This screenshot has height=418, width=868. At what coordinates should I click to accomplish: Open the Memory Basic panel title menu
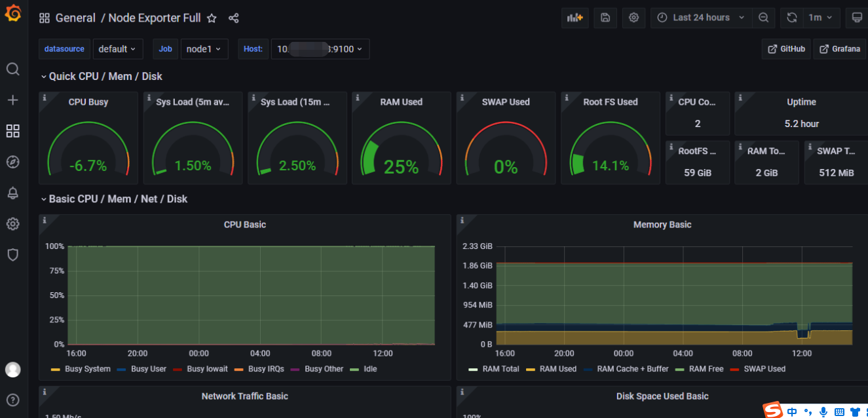point(662,225)
